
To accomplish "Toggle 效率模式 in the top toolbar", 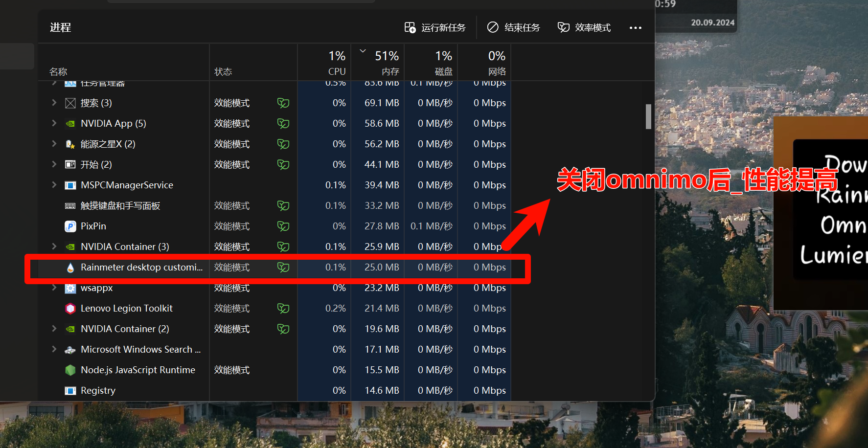I will coord(584,27).
